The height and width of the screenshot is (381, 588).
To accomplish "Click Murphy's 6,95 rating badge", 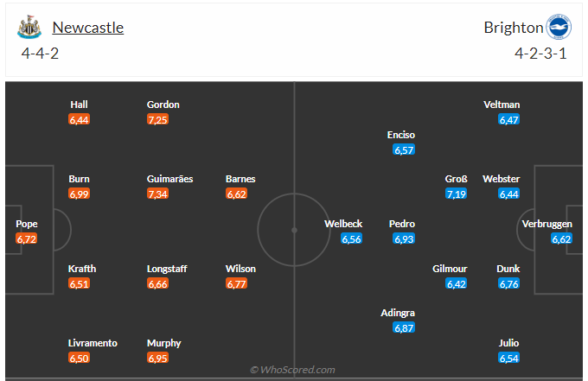I will [157, 358].
